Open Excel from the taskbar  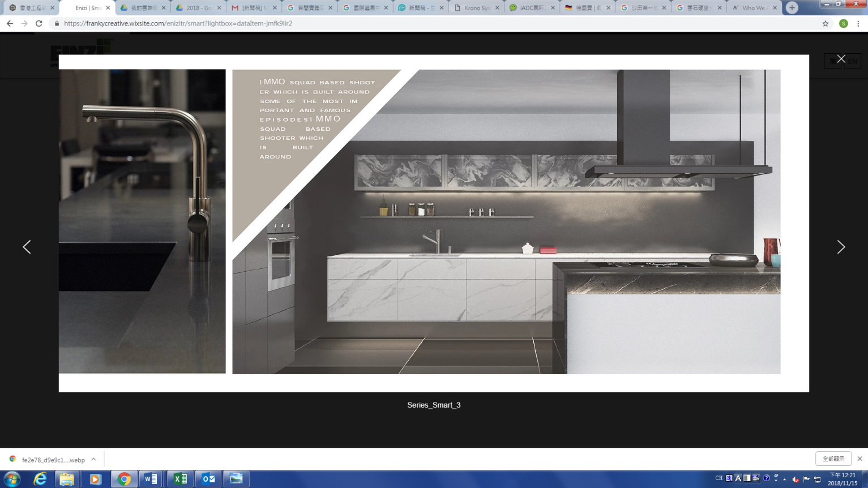point(180,479)
